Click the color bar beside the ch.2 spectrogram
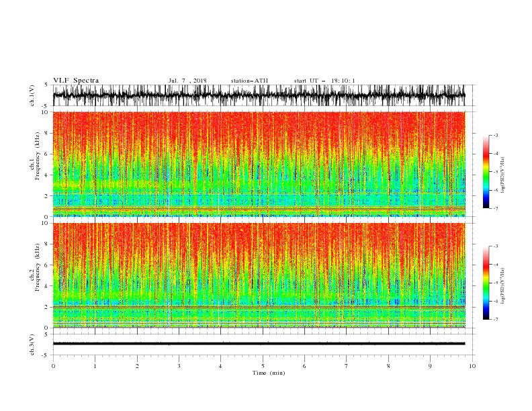Screen dimensions: 532x411 [x=486, y=283]
